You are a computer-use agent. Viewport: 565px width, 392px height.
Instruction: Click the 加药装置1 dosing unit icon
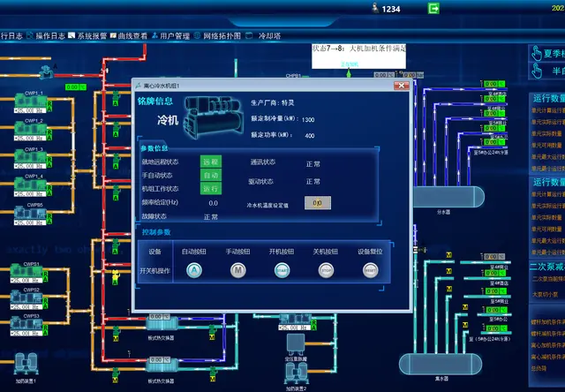tap(26, 364)
